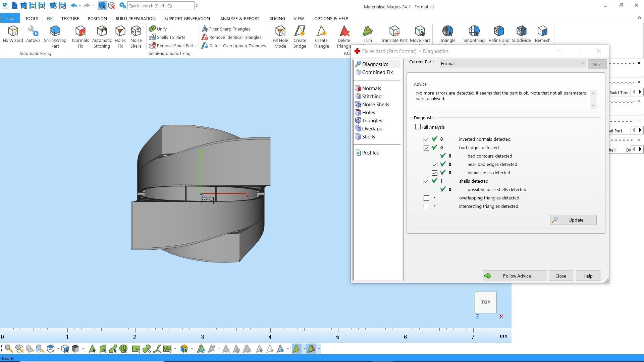Select the mark triangle tool in bottom toolbar
Image resolution: width=644 pixels, height=362 pixels.
[x=92, y=349]
